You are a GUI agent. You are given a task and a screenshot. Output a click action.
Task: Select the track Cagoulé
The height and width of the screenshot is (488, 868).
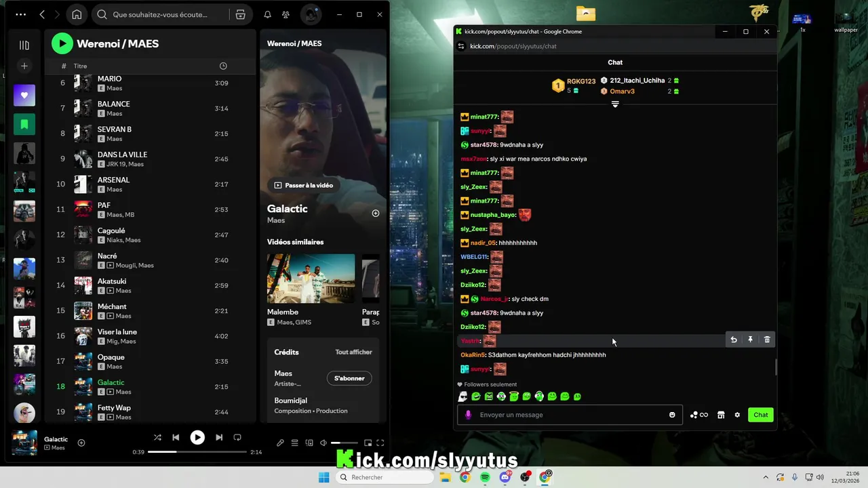tap(151, 235)
